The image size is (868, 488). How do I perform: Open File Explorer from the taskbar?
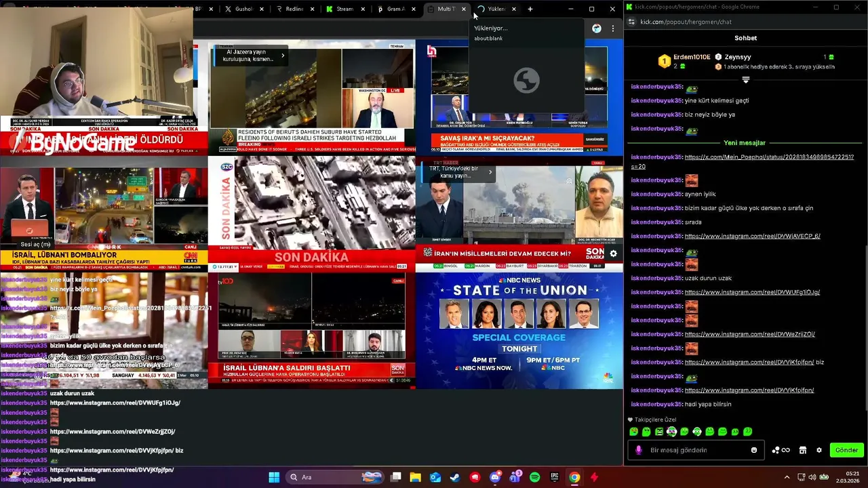pos(416,477)
